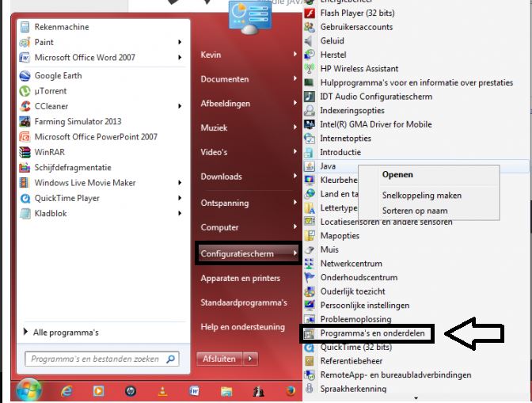Open the Geluid speaker icon

click(x=309, y=41)
